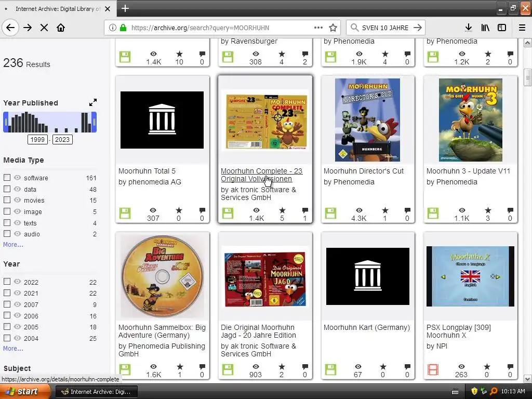Click the Year Published histogram bars
The height and width of the screenshot is (399, 532).
[x=50, y=122]
